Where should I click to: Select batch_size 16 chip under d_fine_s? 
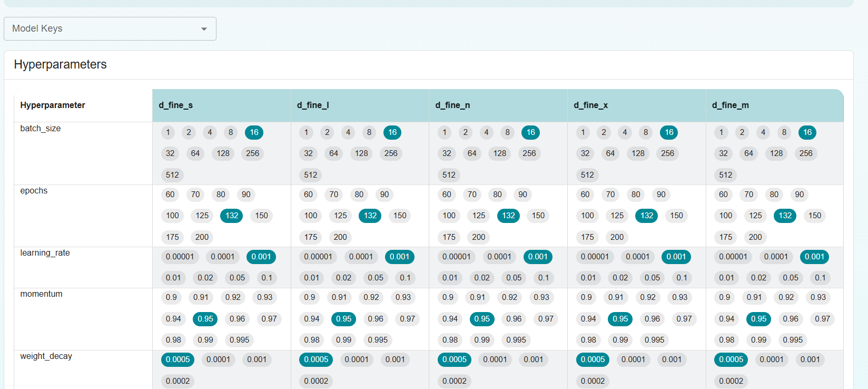(254, 132)
